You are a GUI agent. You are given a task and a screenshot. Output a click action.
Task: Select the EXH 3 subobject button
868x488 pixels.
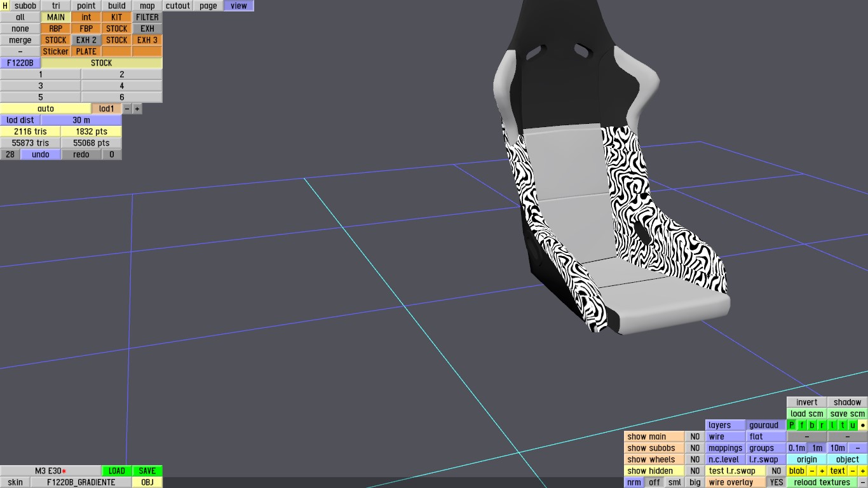[x=147, y=40]
